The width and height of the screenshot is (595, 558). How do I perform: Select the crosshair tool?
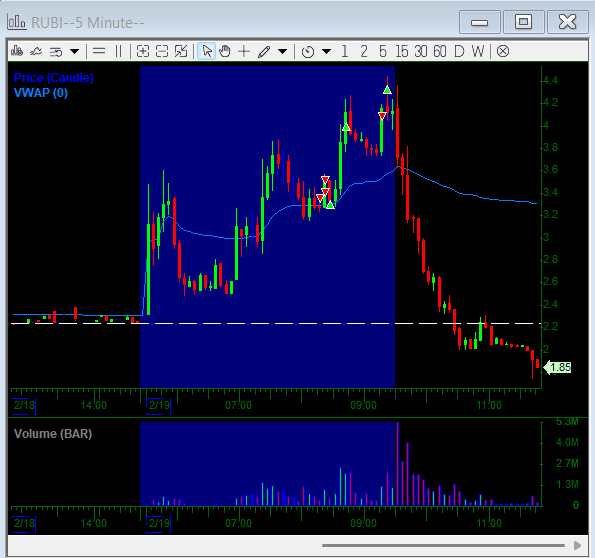pyautogui.click(x=244, y=51)
